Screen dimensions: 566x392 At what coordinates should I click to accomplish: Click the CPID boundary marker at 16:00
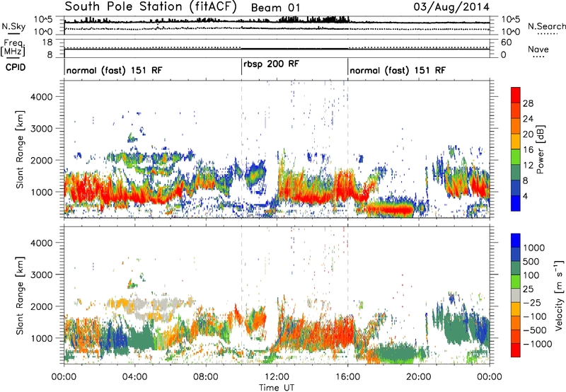348,67
